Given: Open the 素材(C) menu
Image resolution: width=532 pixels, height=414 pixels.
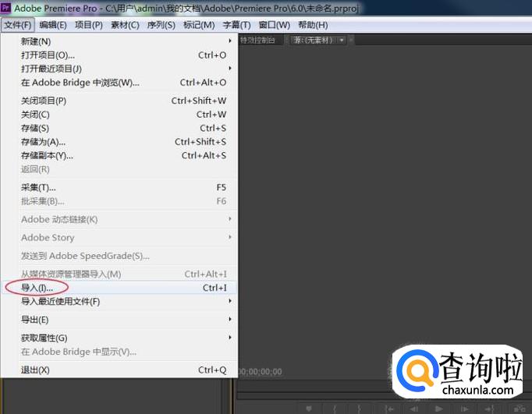Looking at the screenshot, I should point(125,25).
